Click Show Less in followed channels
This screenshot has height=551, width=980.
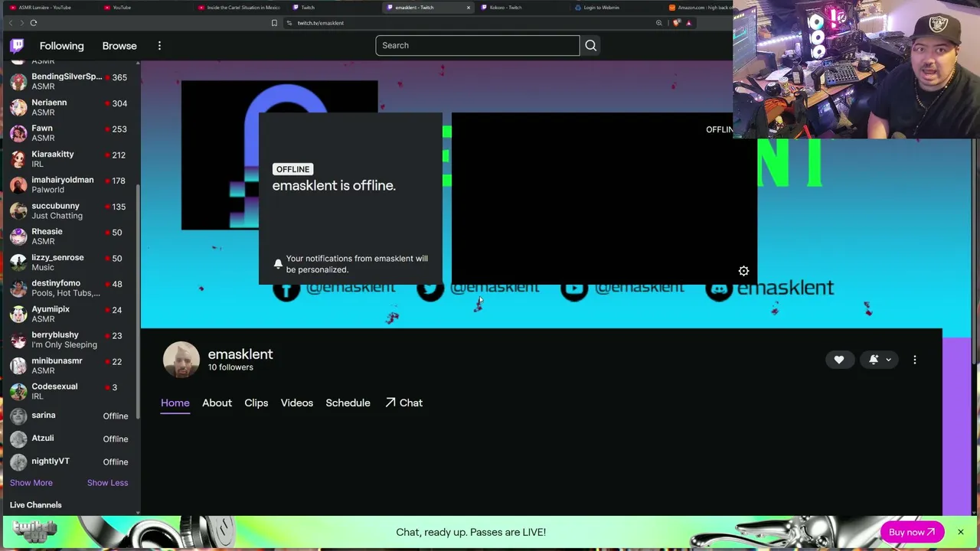click(107, 483)
